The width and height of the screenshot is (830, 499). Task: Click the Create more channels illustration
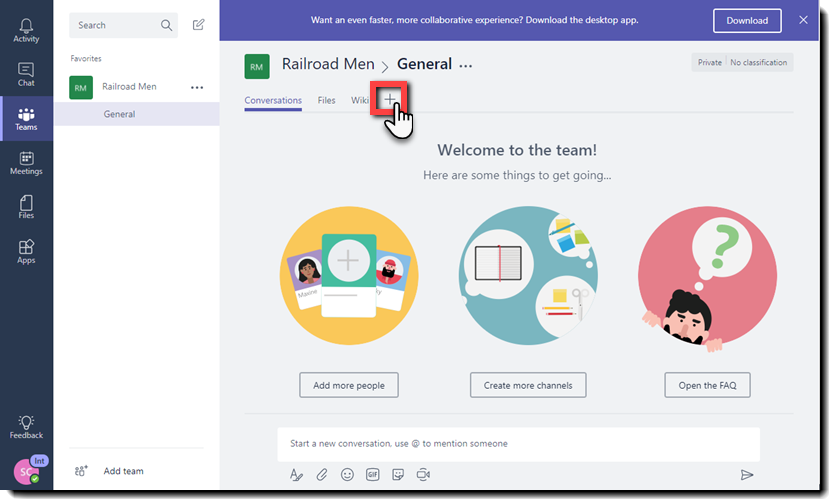[x=528, y=276]
